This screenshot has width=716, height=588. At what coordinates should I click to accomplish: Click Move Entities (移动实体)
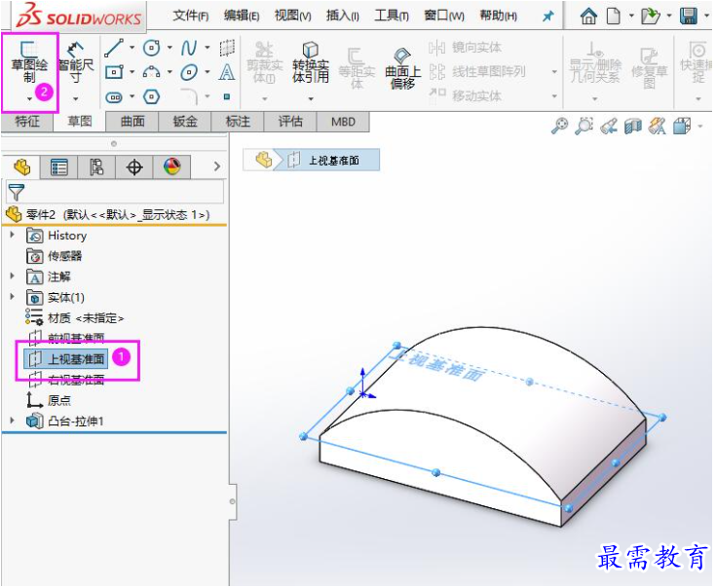click(x=465, y=95)
